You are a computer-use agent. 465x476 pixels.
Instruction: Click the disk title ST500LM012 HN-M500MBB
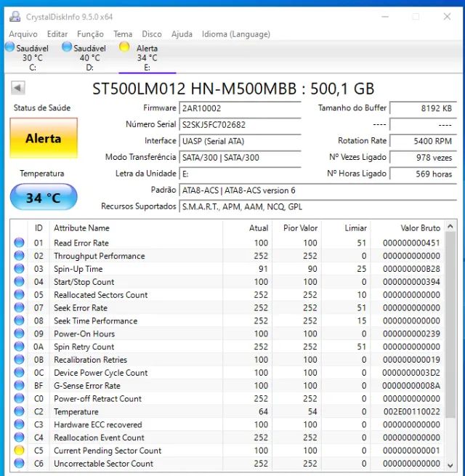click(x=233, y=89)
